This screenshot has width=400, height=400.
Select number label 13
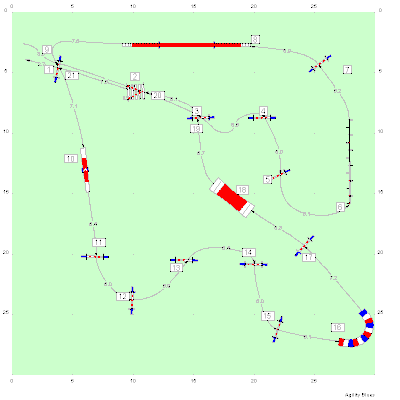pos(176,268)
